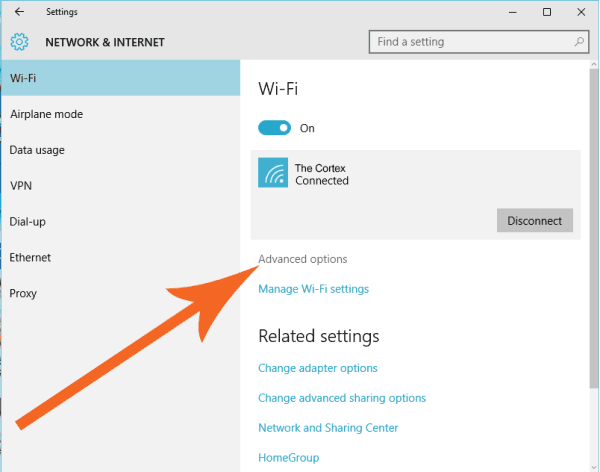This screenshot has width=600, height=472.
Task: Open VPN settings
Action: click(x=121, y=186)
